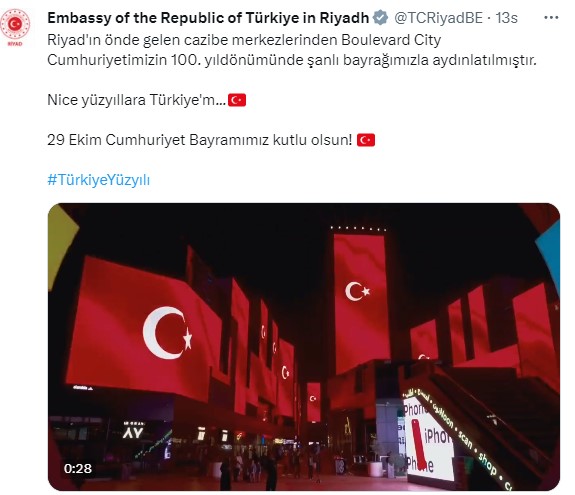Open the Embassy of the Republic of Türkiye in Riyadh profile

click(x=208, y=18)
